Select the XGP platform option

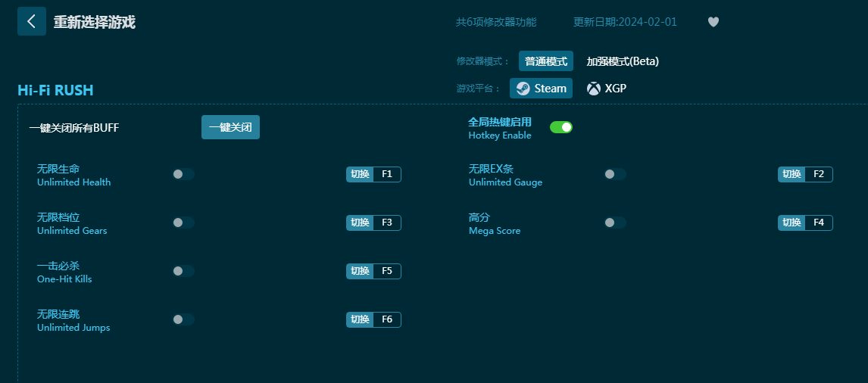(607, 89)
